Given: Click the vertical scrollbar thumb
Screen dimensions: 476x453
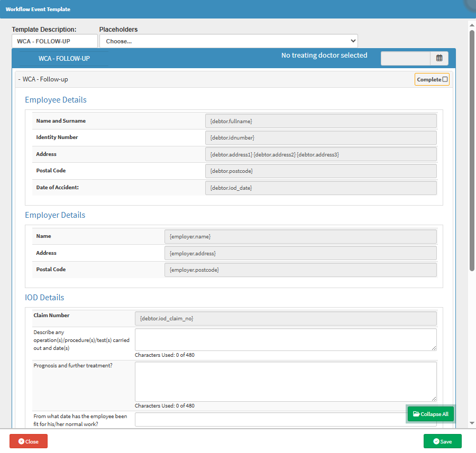Looking at the screenshot, I should point(472,151).
